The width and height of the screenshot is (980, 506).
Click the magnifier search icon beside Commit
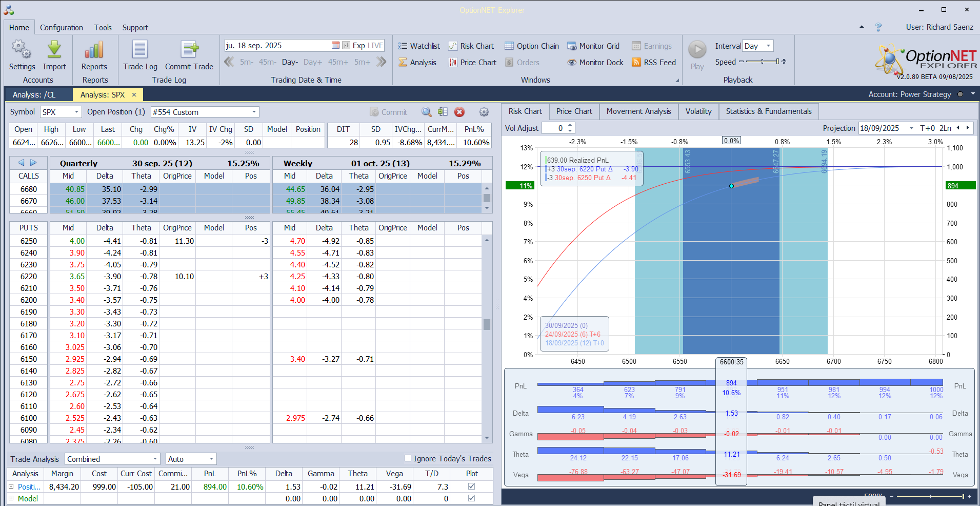(426, 112)
